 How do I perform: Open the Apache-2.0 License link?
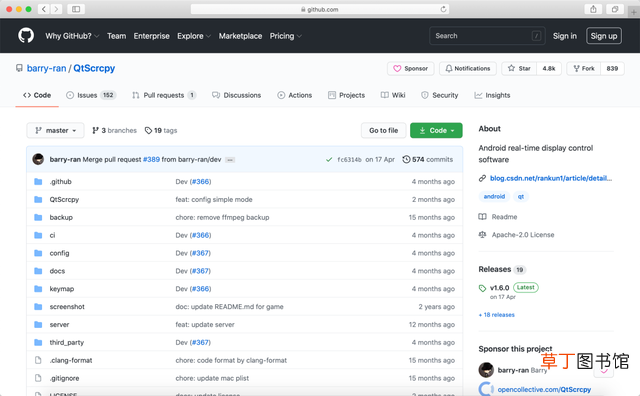516,235
